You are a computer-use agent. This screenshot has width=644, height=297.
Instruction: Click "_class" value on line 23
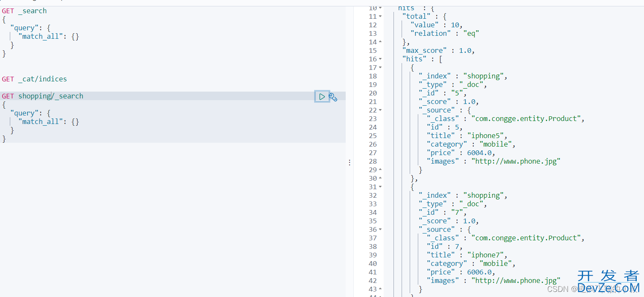point(526,118)
